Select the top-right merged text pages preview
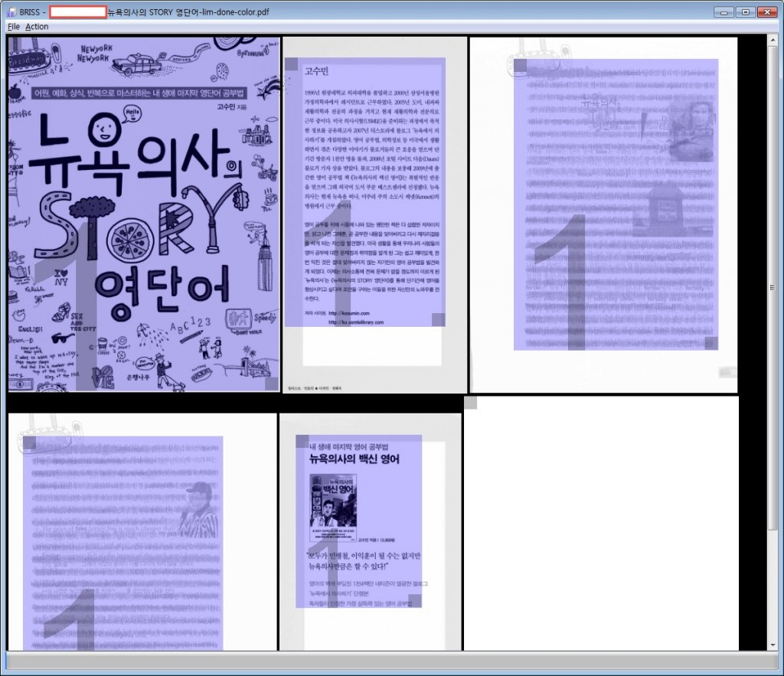This screenshot has height=676, width=784. (603, 214)
